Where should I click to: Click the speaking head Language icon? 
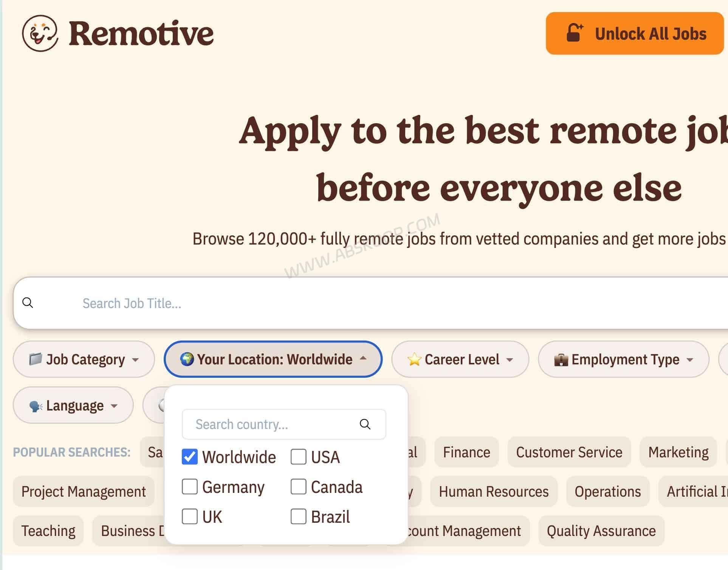tap(36, 406)
